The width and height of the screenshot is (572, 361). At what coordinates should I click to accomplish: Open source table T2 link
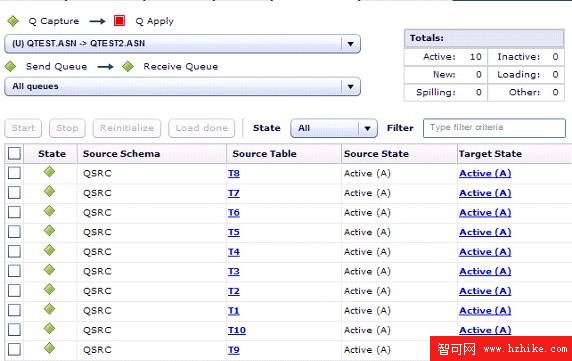(234, 291)
